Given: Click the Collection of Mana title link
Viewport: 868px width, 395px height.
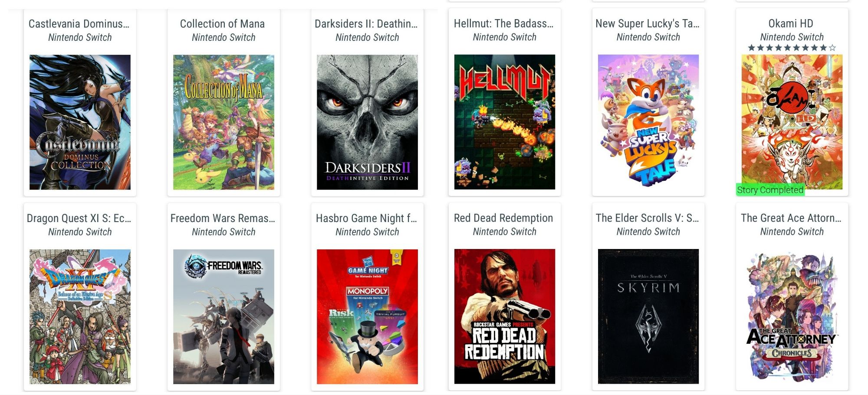Looking at the screenshot, I should 222,23.
